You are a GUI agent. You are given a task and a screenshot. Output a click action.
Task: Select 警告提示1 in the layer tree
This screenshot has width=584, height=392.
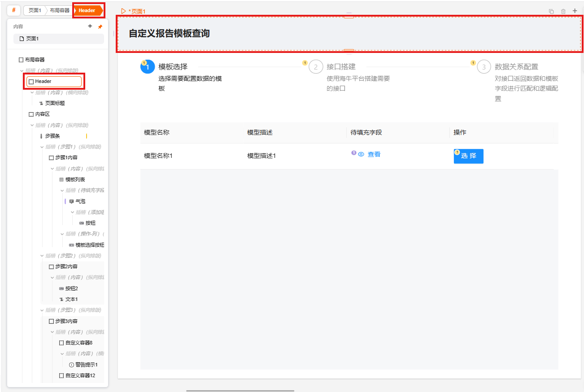click(x=87, y=364)
